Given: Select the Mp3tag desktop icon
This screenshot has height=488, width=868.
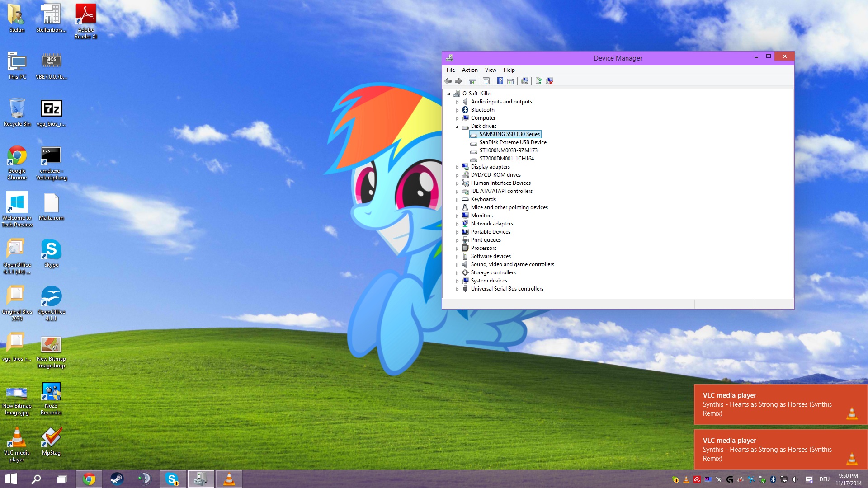Looking at the screenshot, I should 51,441.
